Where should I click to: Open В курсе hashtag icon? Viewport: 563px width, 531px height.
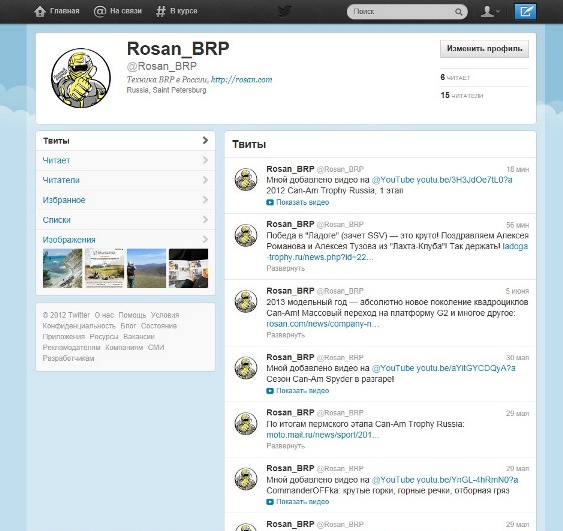(161, 11)
